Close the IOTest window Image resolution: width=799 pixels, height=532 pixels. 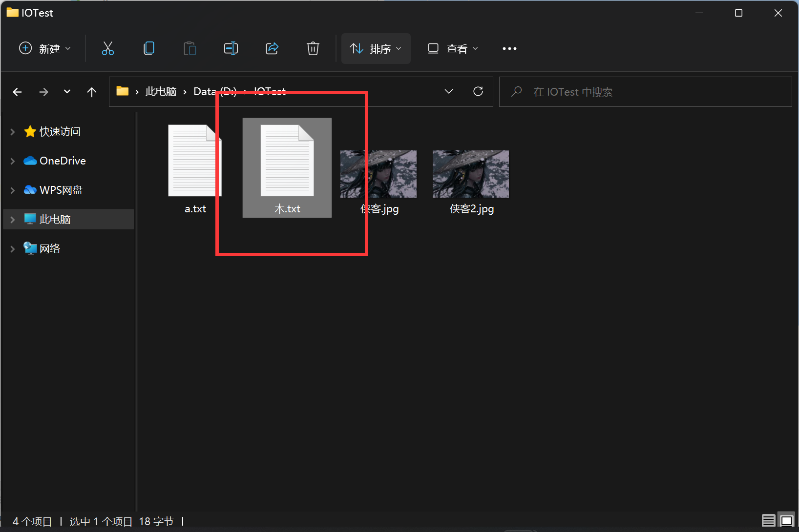[x=778, y=13]
